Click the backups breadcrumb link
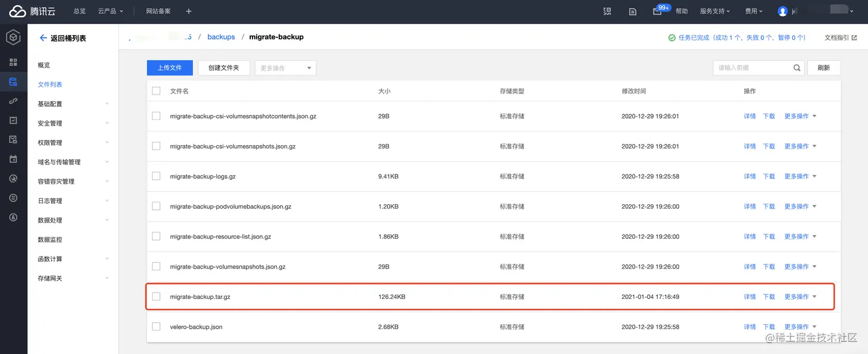Screen dimensions: 868x354 [x=221, y=37]
